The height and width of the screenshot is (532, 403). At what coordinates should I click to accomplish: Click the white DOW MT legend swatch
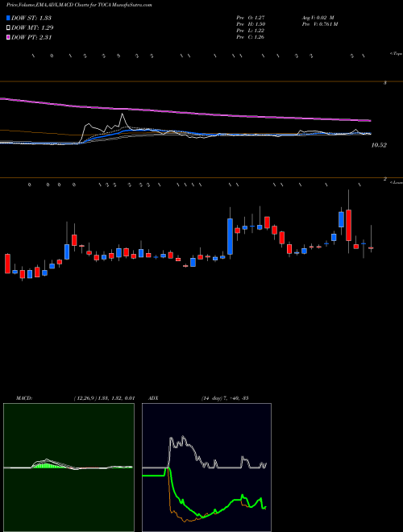click(9, 28)
